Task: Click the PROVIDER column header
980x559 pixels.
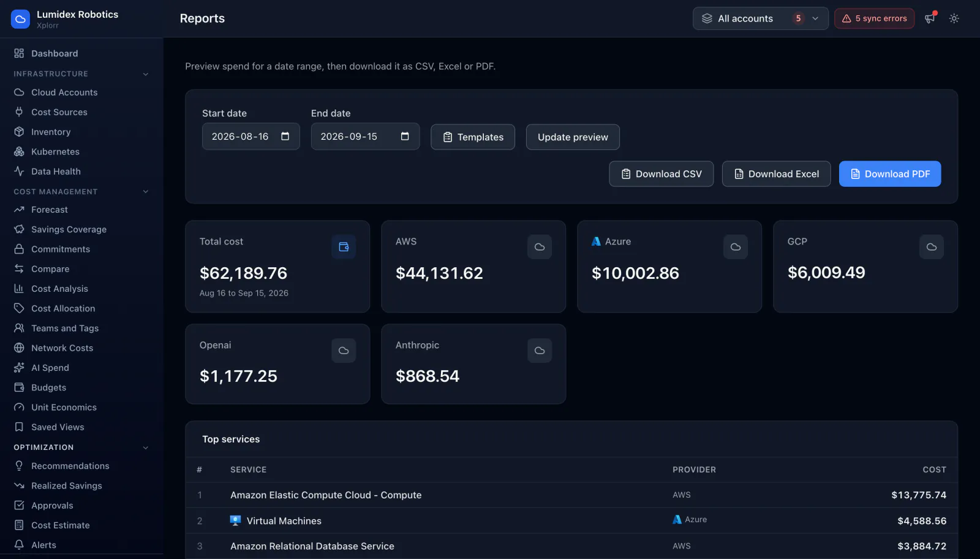Action: tap(694, 470)
